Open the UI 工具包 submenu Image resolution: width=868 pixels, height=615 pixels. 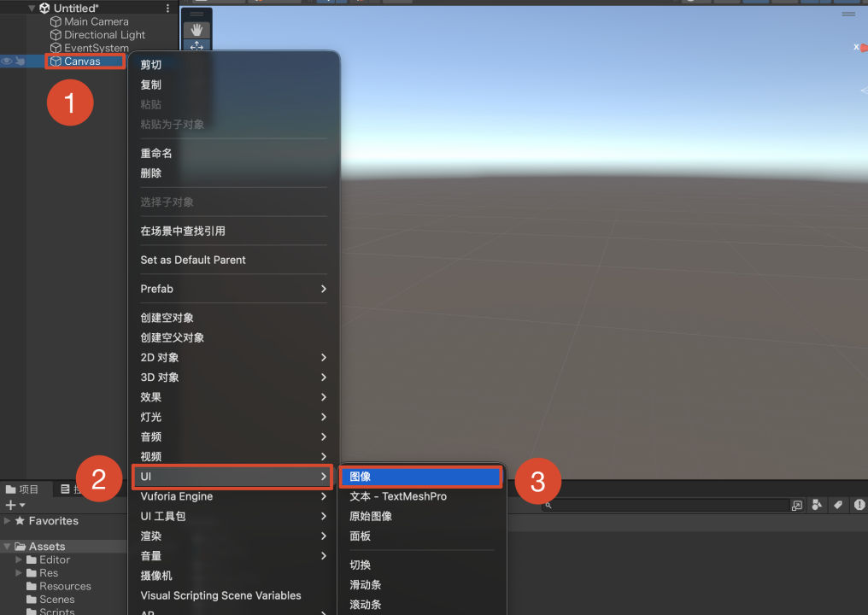(x=233, y=517)
